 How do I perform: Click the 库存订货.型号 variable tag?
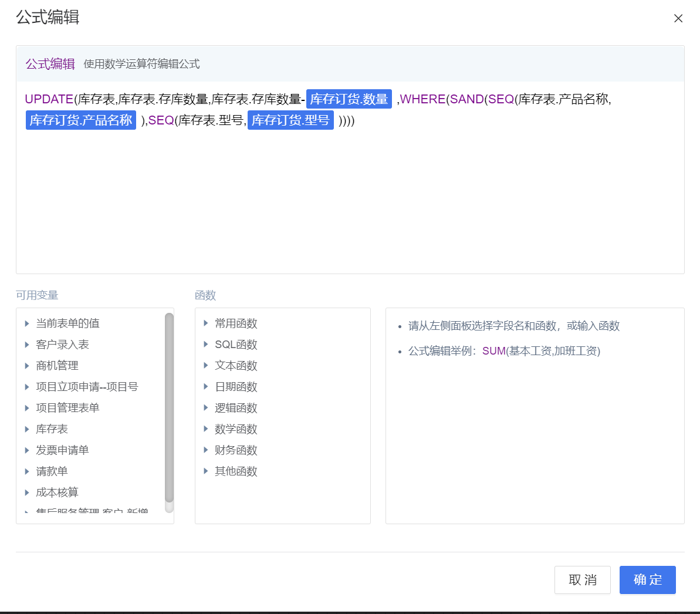point(290,120)
